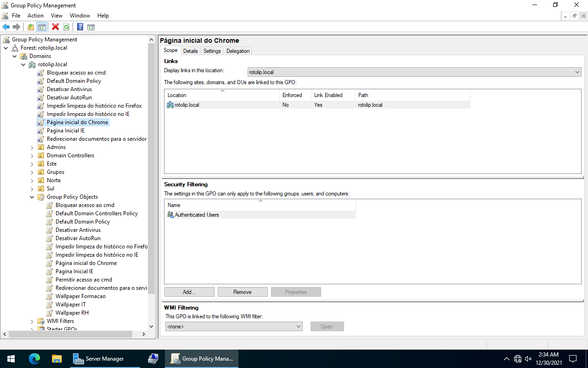Toggle the Show/Hide Action Pane icon

click(91, 27)
